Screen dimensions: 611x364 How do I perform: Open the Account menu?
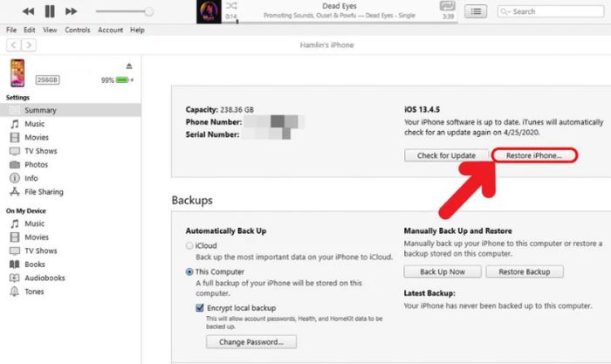pyautogui.click(x=110, y=30)
